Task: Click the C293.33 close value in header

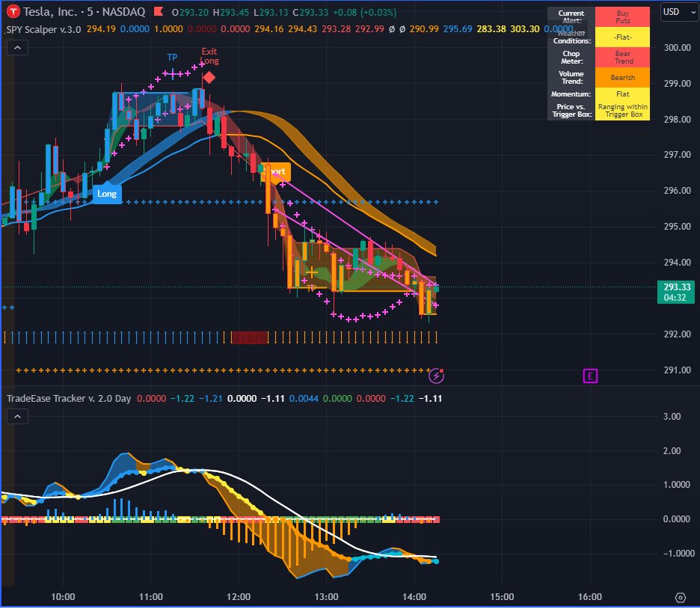Action: click(x=310, y=12)
